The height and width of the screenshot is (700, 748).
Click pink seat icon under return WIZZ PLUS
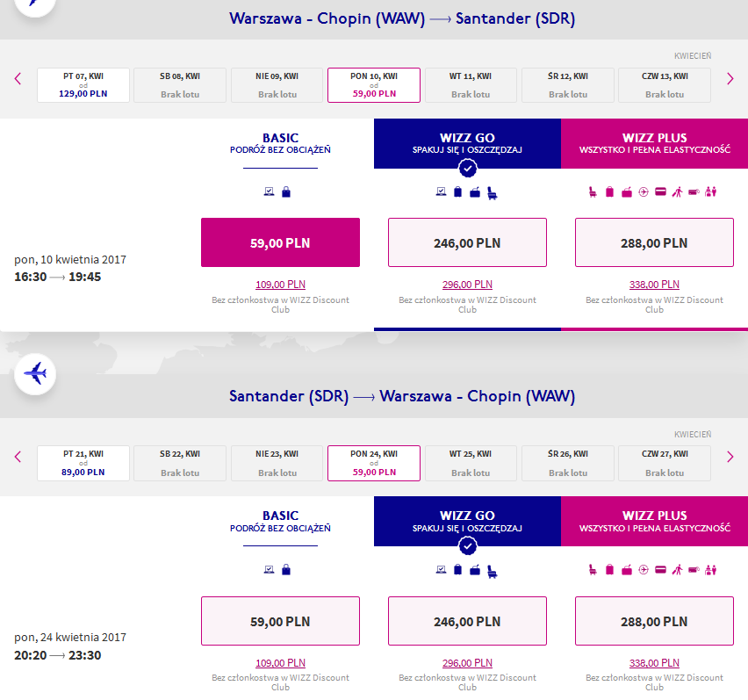(593, 570)
